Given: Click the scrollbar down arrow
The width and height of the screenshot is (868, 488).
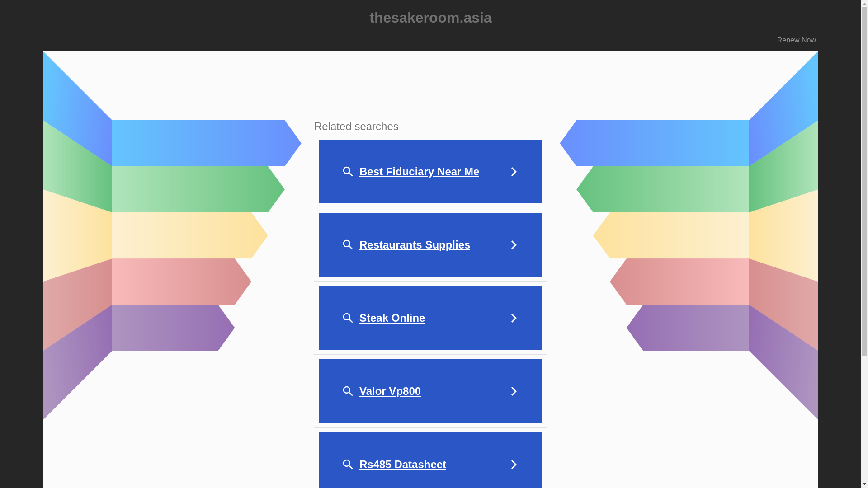Looking at the screenshot, I should click(x=864, y=484).
